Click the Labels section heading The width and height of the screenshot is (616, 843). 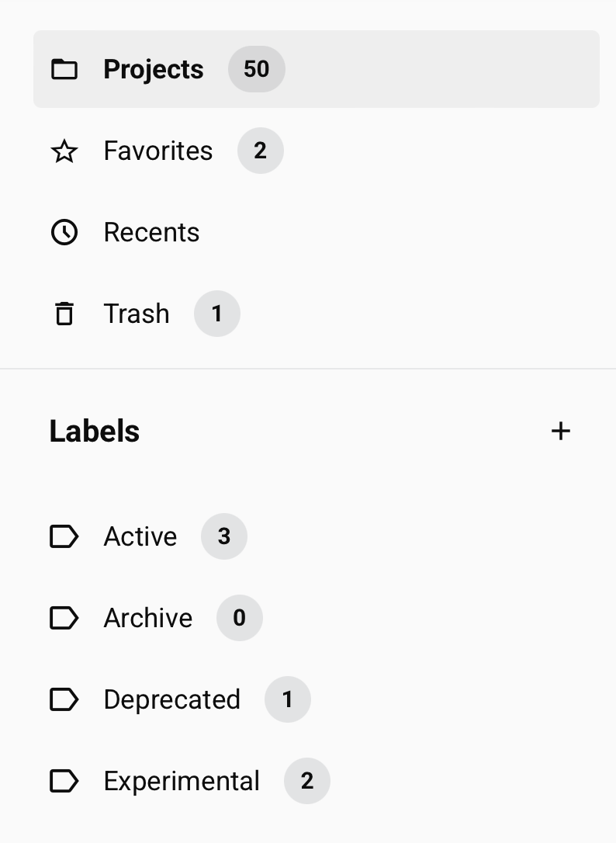95,431
